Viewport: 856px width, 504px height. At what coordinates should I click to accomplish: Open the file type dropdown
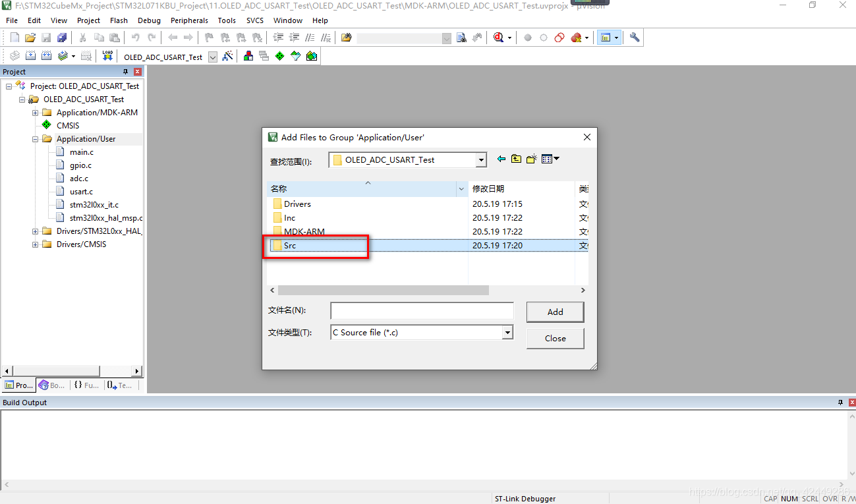click(x=507, y=333)
